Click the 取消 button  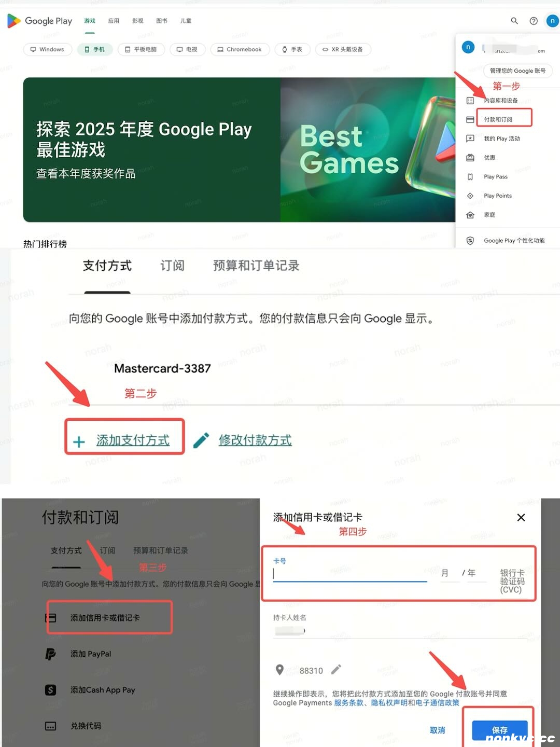[437, 730]
